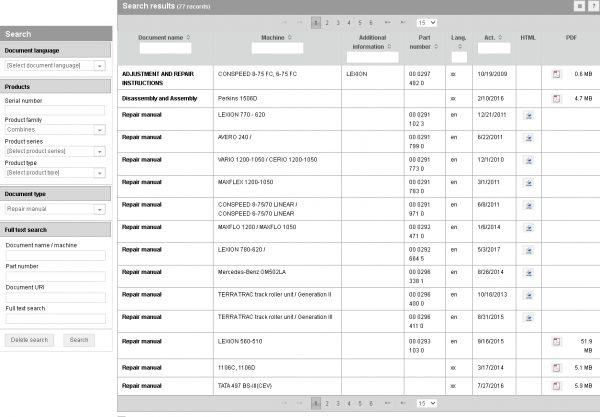
Task: Open HTML manual for Mercedes-Benz OM502LA
Action: (x=529, y=273)
